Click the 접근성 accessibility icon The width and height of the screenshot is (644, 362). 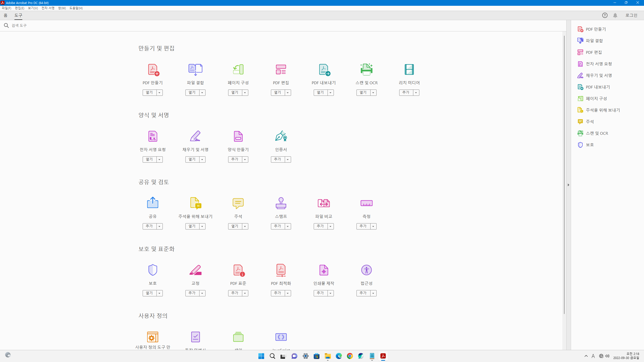[366, 270]
